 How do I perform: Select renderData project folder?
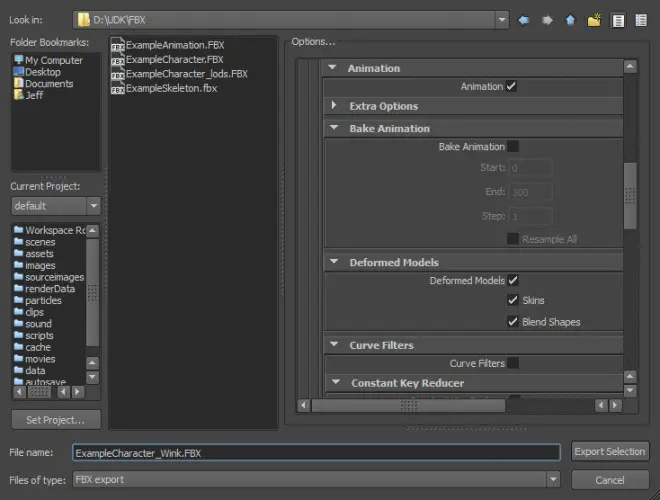pos(44,289)
